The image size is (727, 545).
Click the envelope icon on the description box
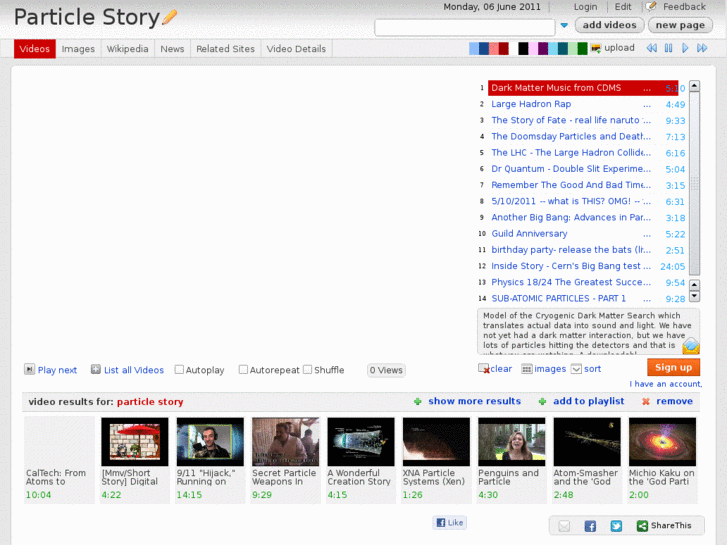pyautogui.click(x=690, y=346)
